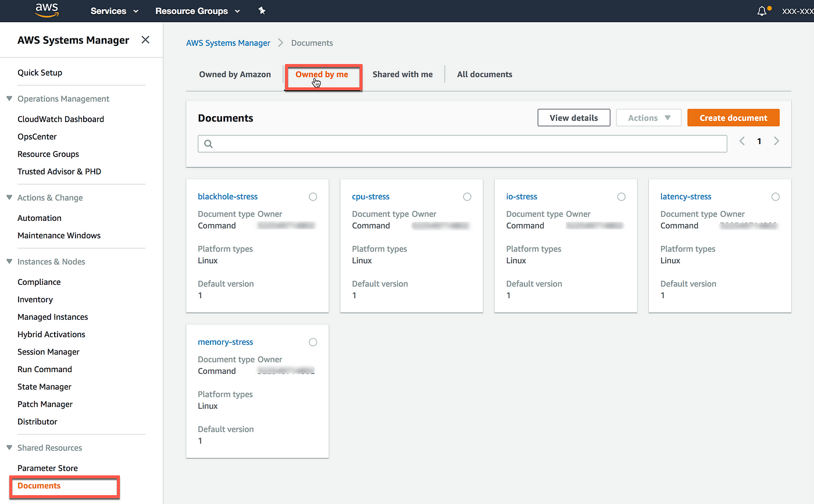
Task: Go to next page arrow
Action: 777,141
